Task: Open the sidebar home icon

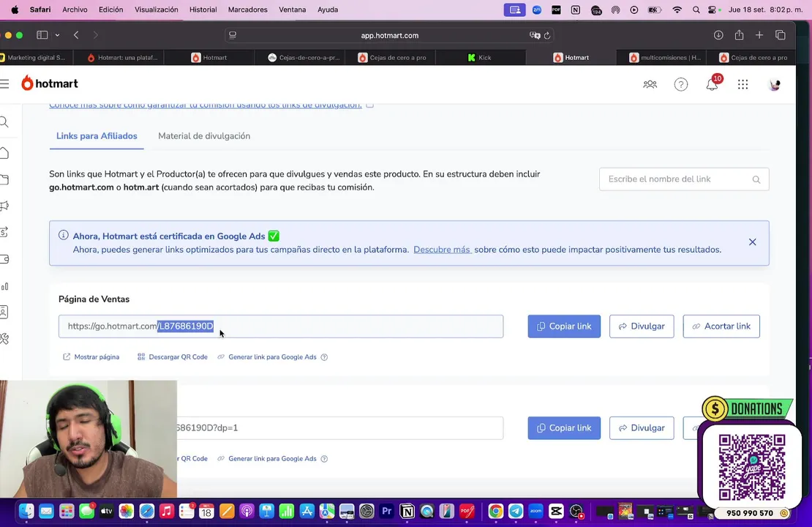Action: click(4, 153)
